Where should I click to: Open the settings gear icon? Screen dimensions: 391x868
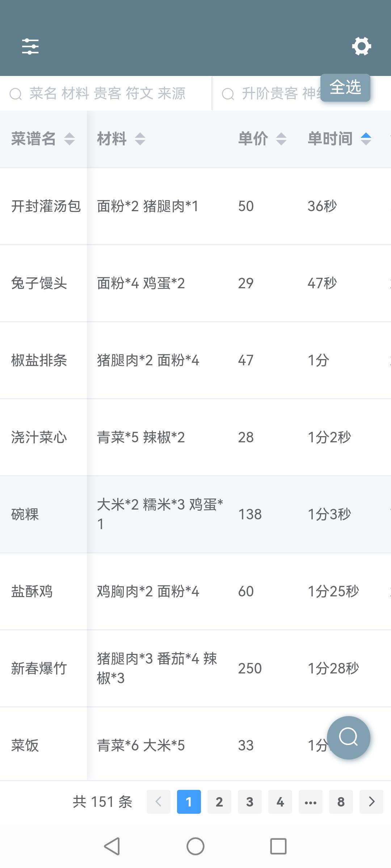pyautogui.click(x=361, y=46)
